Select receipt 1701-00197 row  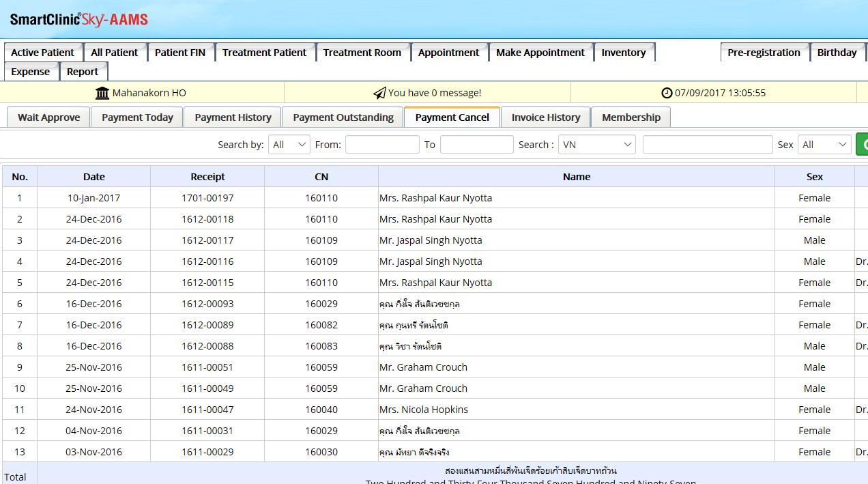(x=207, y=198)
